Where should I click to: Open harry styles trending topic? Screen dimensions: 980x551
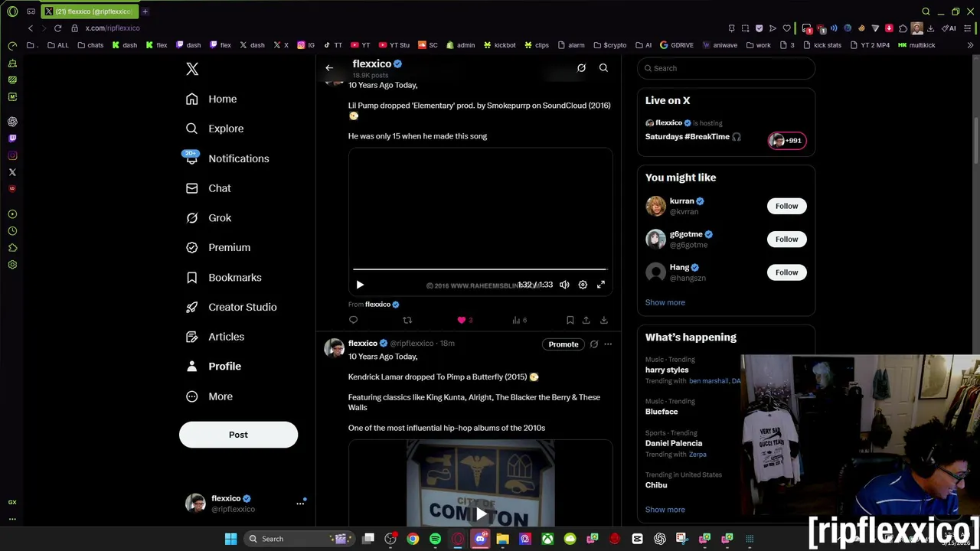(x=667, y=370)
